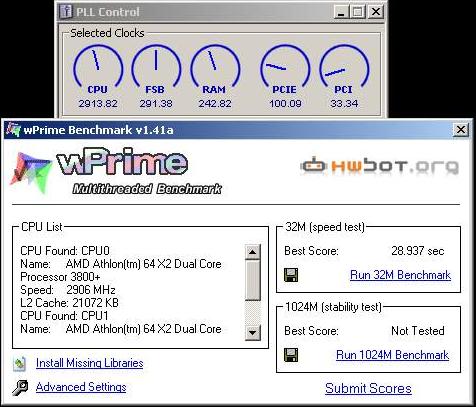Click the Install Missing Libraries icon

(x=19, y=363)
